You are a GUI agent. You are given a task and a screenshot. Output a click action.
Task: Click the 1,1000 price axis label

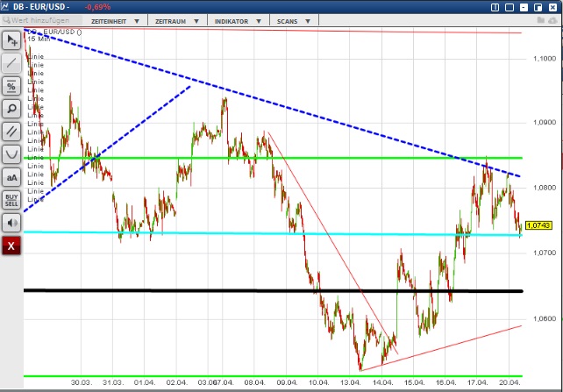coord(545,59)
